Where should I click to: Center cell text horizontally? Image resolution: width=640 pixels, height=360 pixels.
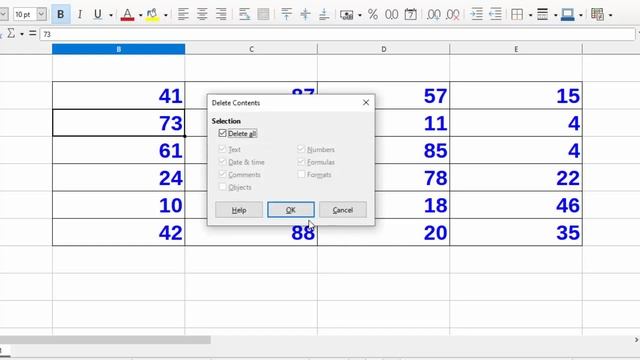click(202, 15)
